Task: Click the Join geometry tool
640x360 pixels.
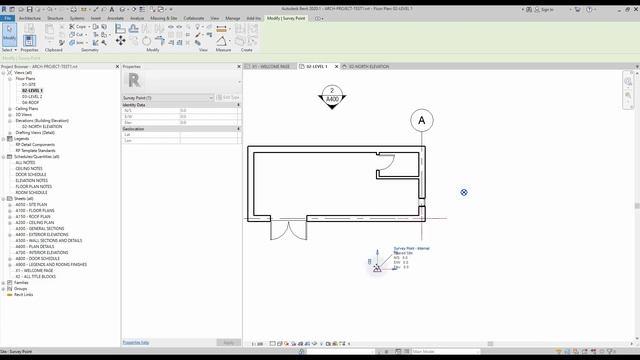Action: [77, 42]
